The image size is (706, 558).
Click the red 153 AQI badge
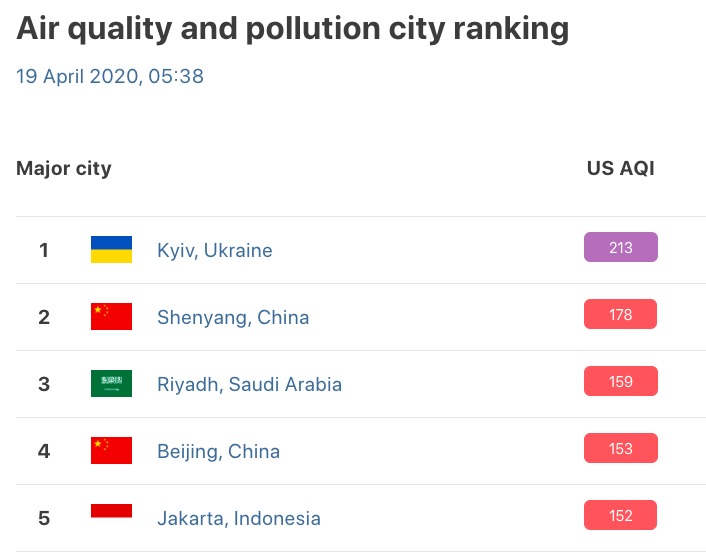coord(620,448)
